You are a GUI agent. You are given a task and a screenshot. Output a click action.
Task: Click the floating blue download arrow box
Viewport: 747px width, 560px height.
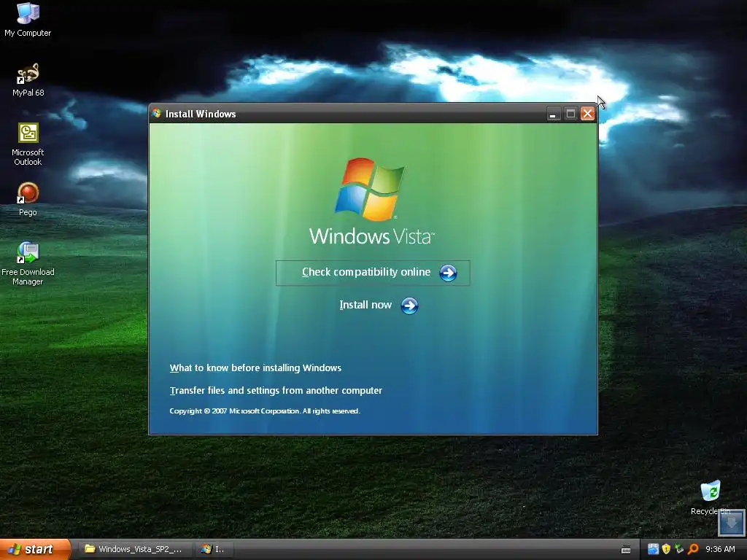point(731,522)
